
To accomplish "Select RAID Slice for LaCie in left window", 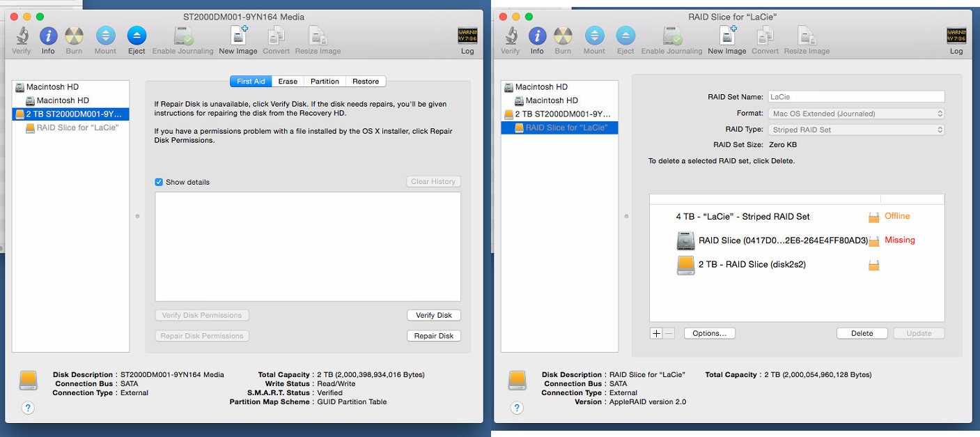I will click(70, 128).
